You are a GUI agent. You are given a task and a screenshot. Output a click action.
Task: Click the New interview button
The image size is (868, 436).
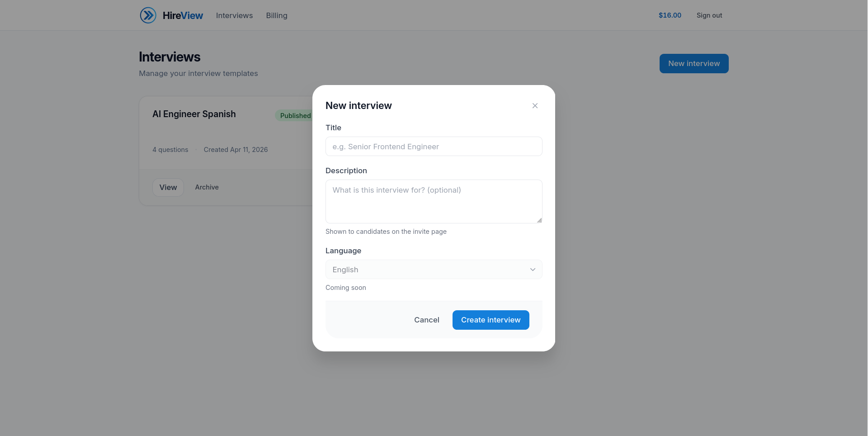click(x=693, y=63)
